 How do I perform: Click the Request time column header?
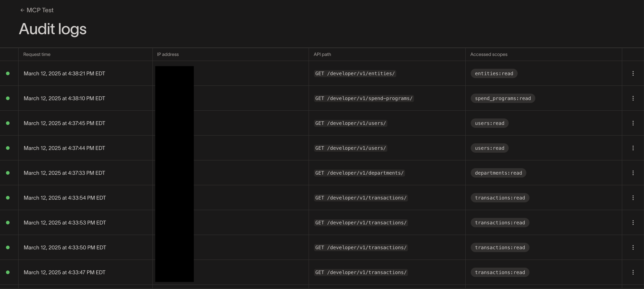(37, 54)
